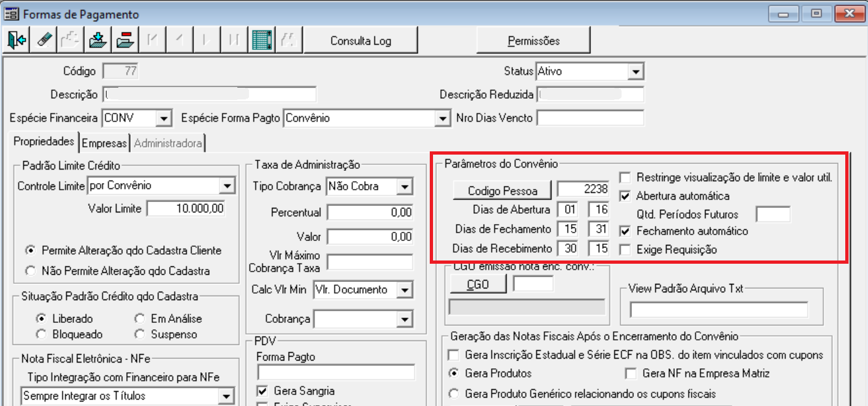Click the Codigo Pessoa field 2238
Image resolution: width=868 pixels, height=406 pixels.
click(x=583, y=190)
